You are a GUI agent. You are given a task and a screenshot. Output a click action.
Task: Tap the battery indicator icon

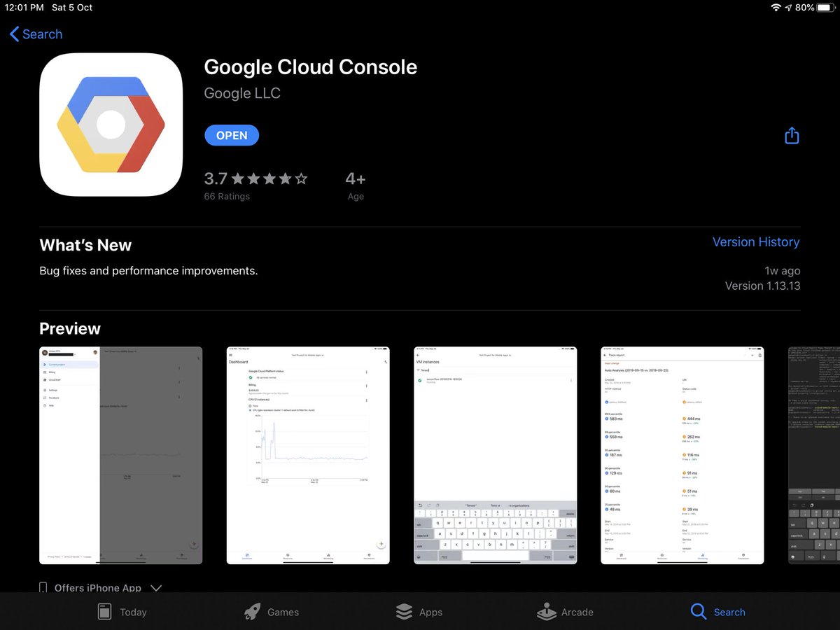[826, 8]
